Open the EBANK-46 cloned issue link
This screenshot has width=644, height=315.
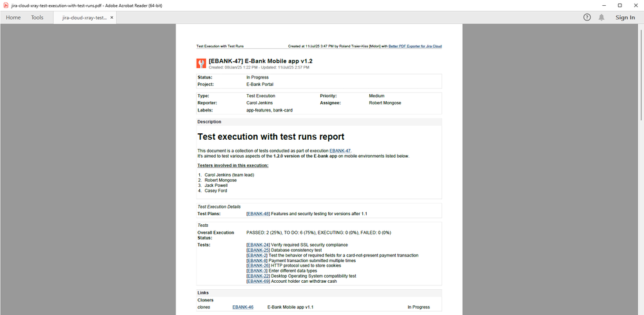(243, 307)
